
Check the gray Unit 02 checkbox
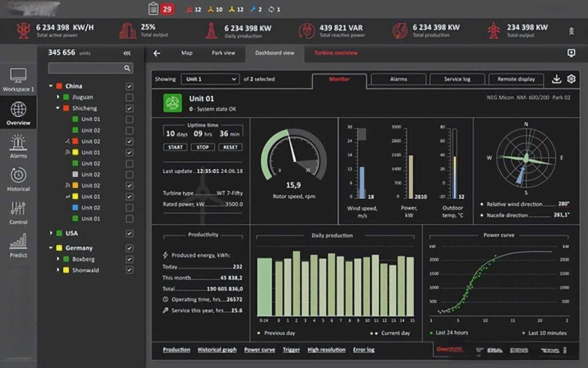(x=129, y=175)
